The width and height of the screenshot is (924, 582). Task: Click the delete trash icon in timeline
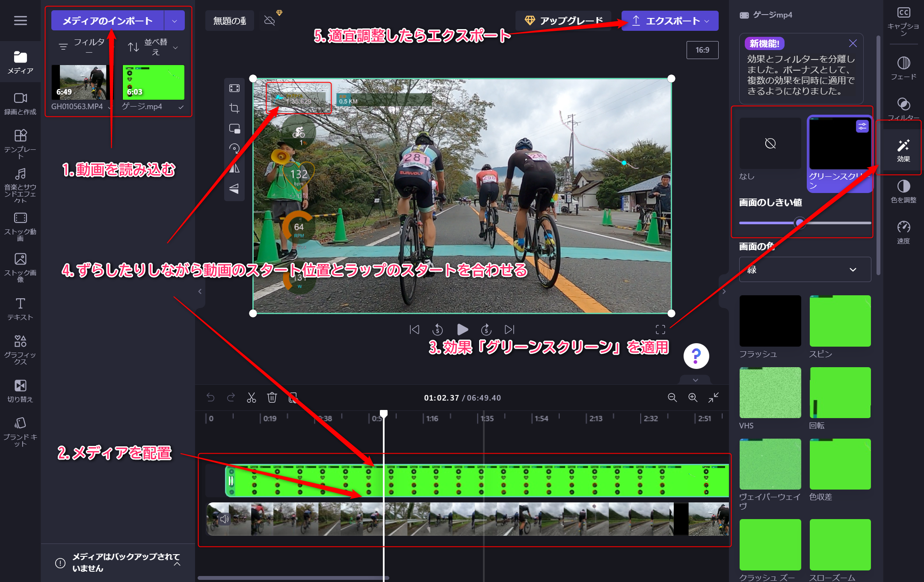pyautogui.click(x=272, y=398)
